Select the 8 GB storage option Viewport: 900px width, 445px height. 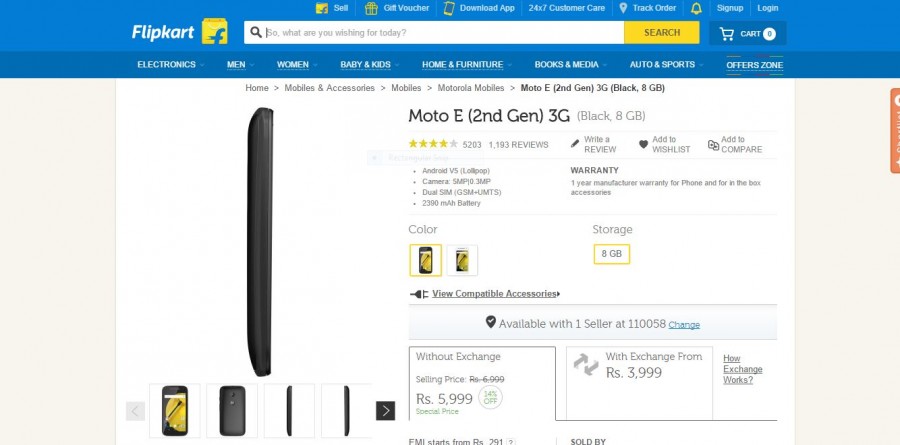pos(611,254)
